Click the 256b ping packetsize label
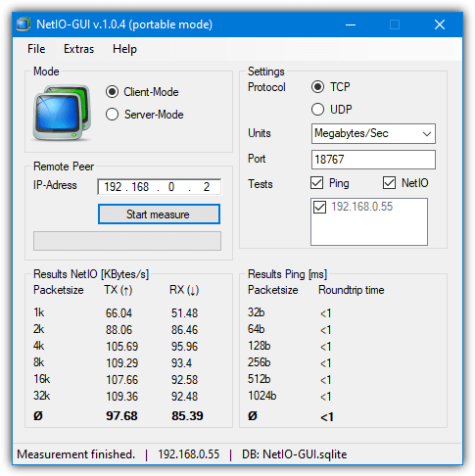 (260, 362)
